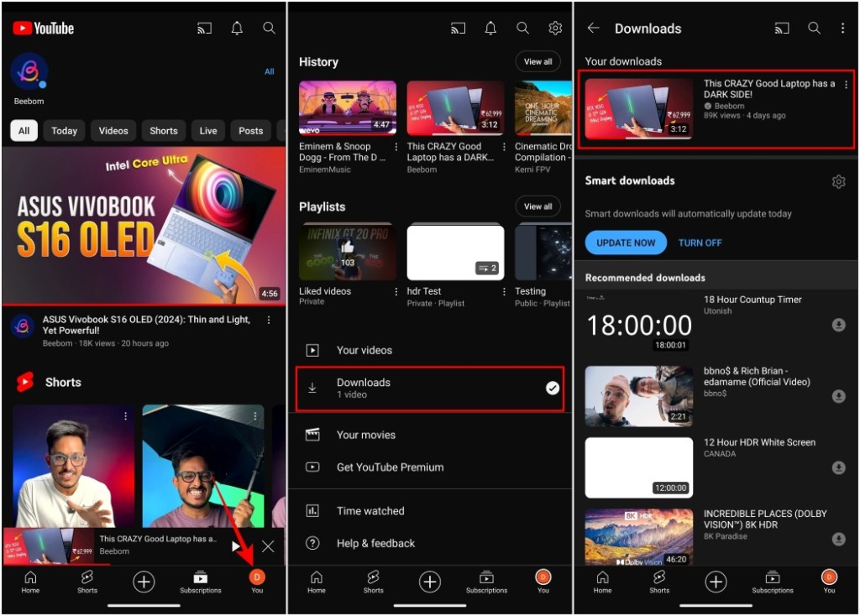This screenshot has width=860, height=616.
Task: Close the mini player with the X icon
Action: coord(268,546)
